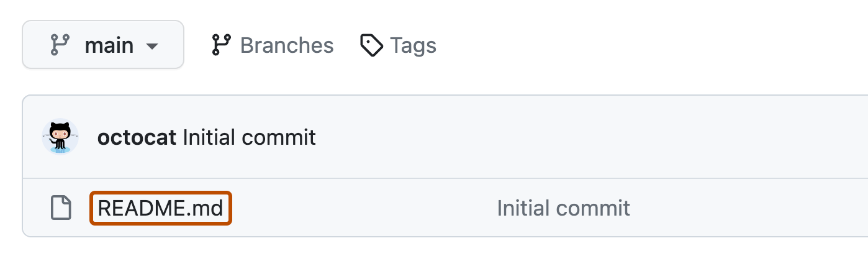Open the README.md file

160,208
